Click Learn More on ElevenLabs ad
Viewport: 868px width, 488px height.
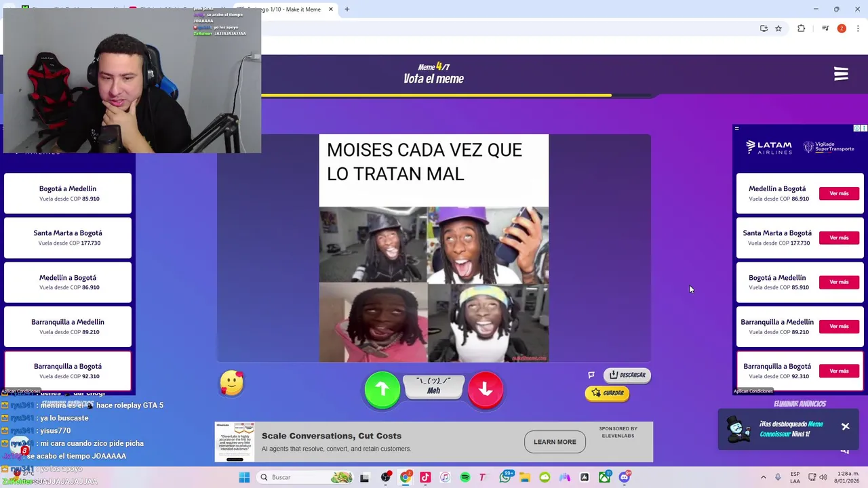(x=555, y=442)
